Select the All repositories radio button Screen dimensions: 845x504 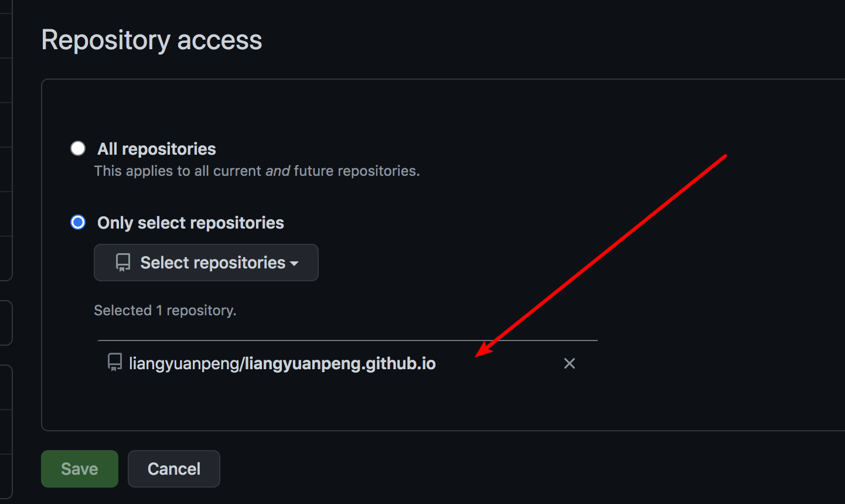click(78, 148)
